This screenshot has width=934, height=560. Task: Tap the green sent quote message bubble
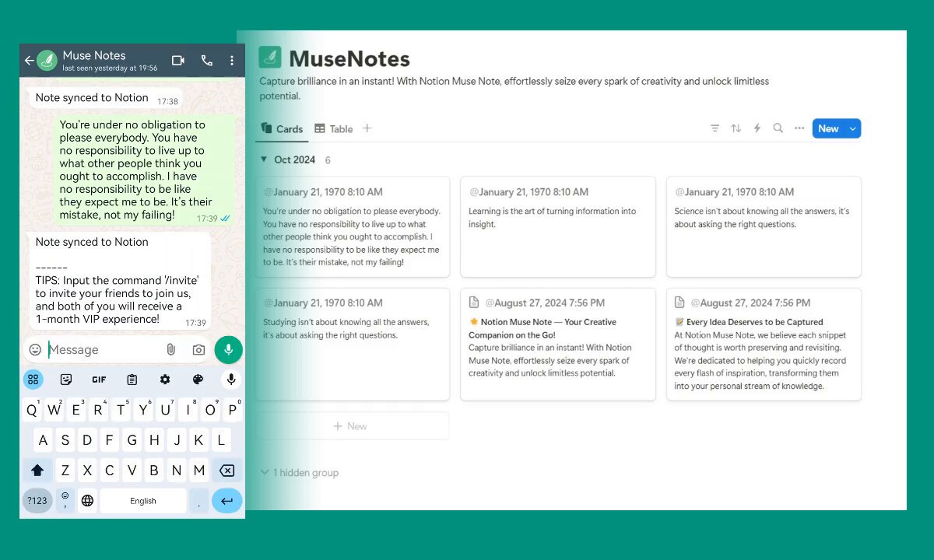(144, 170)
